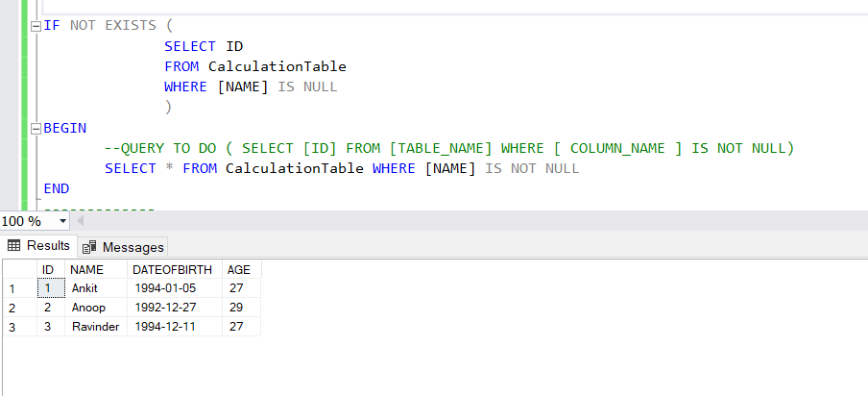Collapse the BEGIN code block

coord(36,128)
